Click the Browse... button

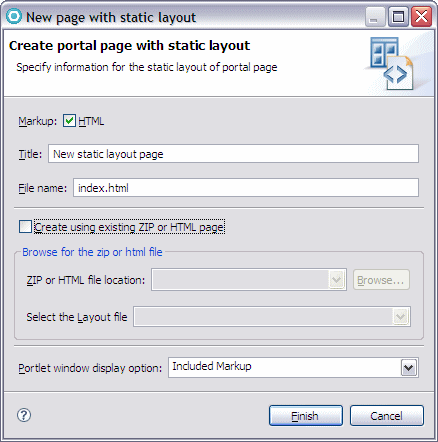(x=381, y=280)
